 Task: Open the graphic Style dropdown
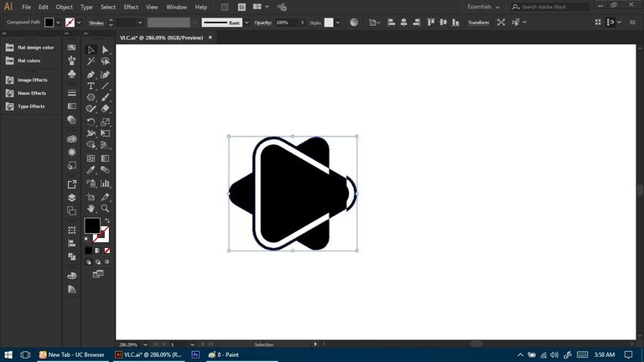pyautogui.click(x=338, y=23)
